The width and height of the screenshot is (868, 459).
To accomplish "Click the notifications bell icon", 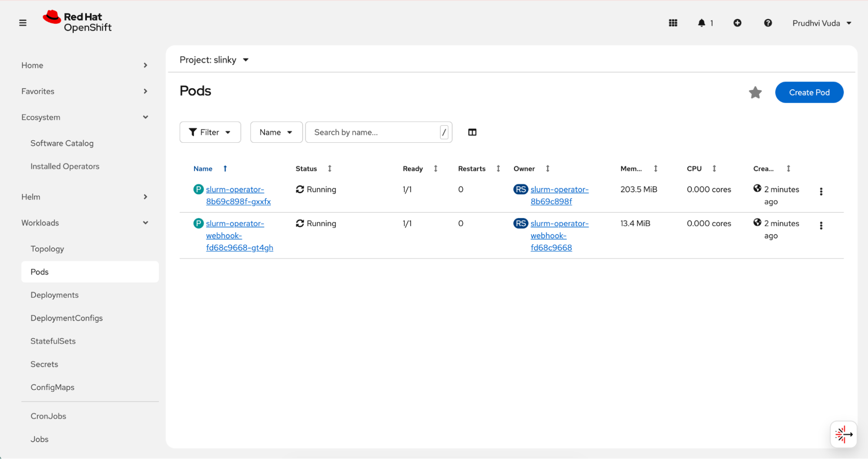I will point(701,23).
